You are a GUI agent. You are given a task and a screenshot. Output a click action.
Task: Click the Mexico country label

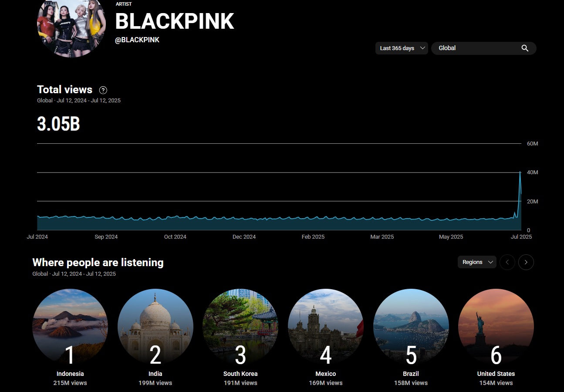point(326,374)
